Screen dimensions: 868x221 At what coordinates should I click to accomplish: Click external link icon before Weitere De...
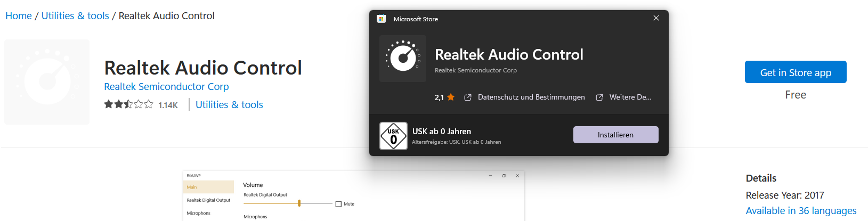[x=599, y=97]
